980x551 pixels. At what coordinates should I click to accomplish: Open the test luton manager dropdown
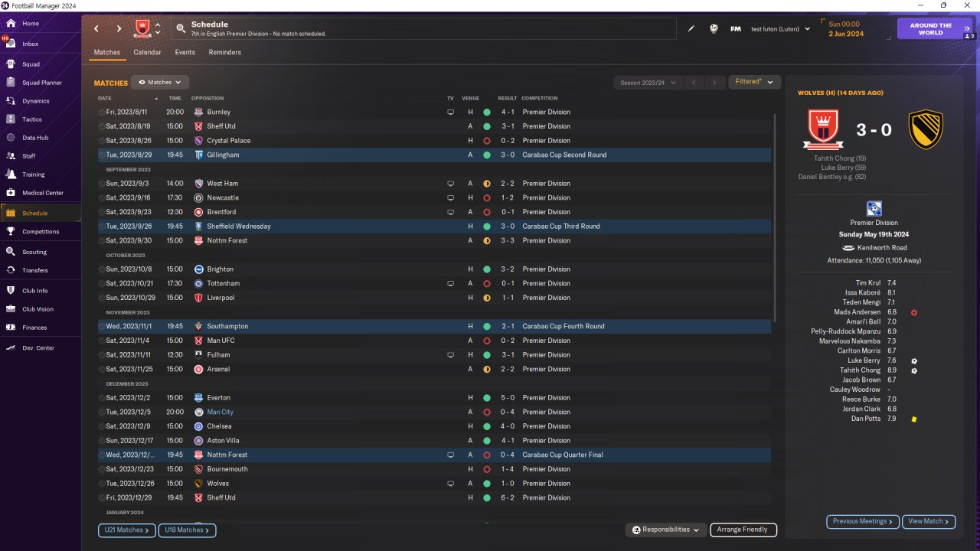tap(780, 29)
